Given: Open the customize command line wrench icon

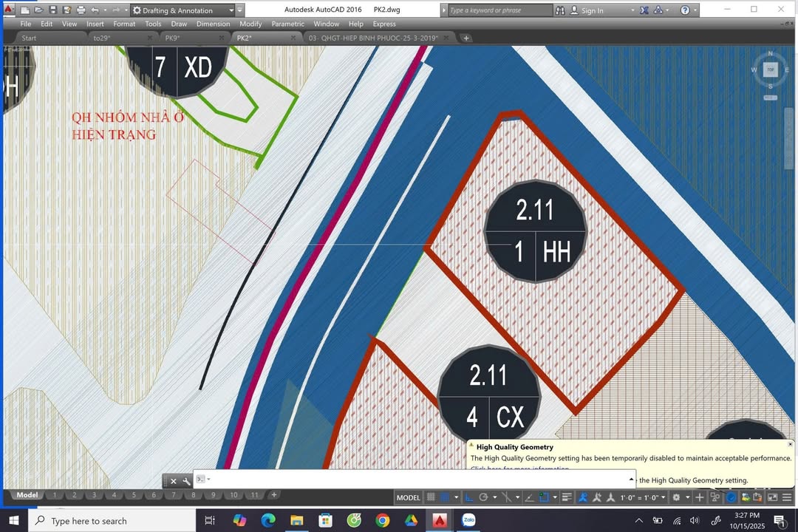Looking at the screenshot, I should pyautogui.click(x=186, y=480).
